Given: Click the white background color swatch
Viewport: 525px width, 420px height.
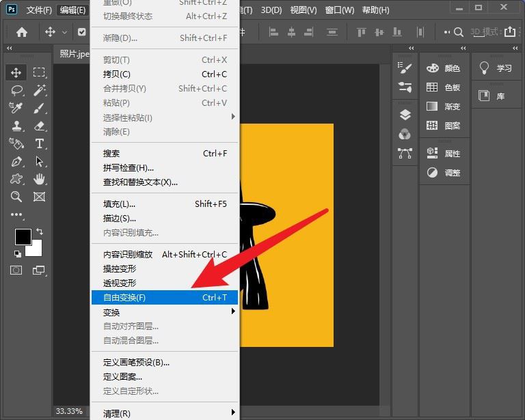Looking at the screenshot, I should coord(36,250).
